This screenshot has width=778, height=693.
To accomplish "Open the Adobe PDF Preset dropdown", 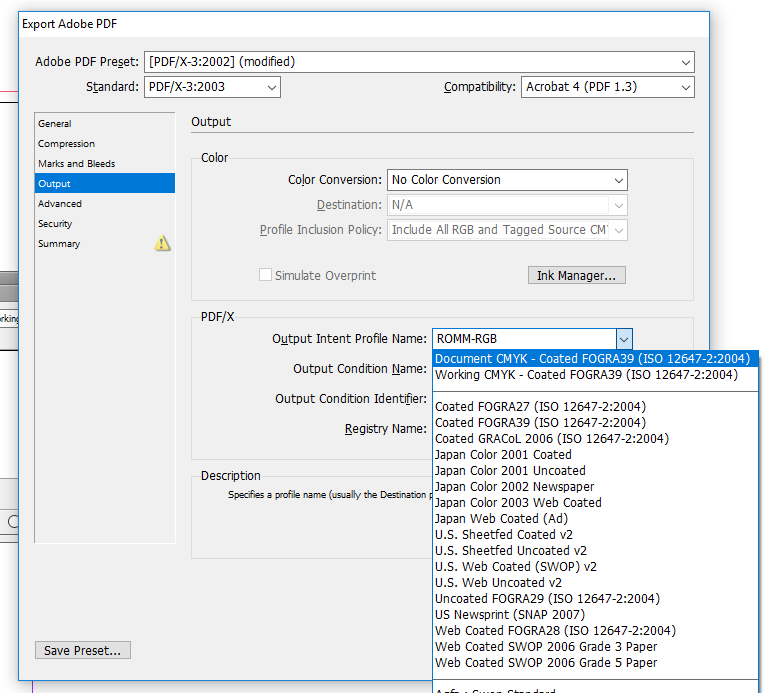I will [x=419, y=62].
